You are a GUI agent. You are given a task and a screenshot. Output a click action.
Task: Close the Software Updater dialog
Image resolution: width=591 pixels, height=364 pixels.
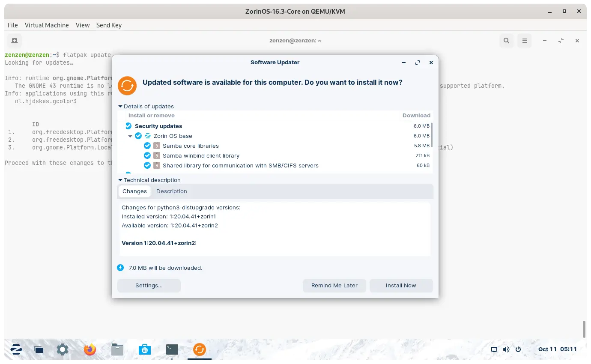(431, 63)
